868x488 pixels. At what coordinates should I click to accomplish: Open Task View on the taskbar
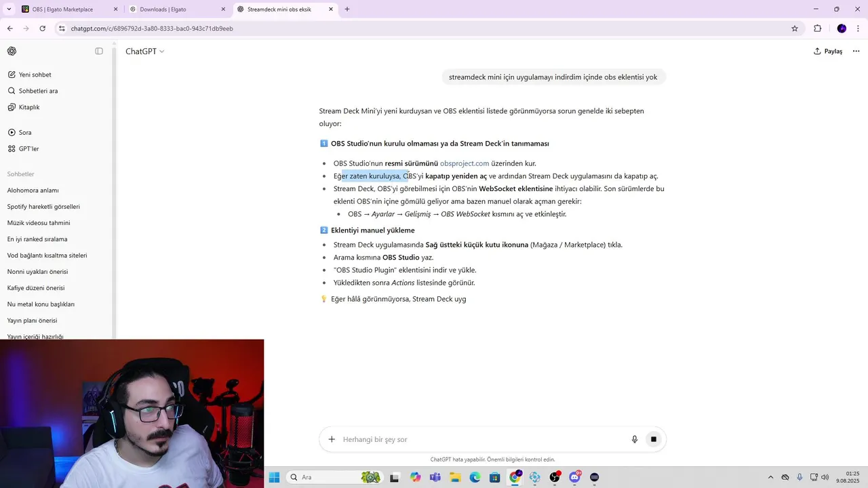click(x=395, y=477)
